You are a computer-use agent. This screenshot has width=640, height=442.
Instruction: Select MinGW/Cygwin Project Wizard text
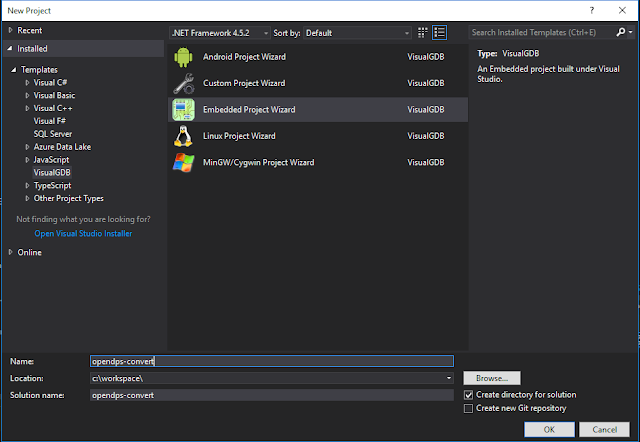(259, 162)
